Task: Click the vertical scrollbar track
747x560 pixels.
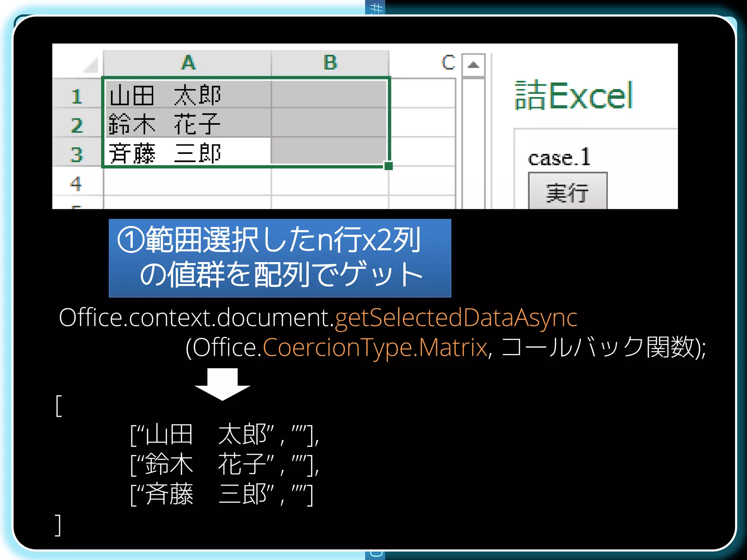Action: (x=473, y=144)
